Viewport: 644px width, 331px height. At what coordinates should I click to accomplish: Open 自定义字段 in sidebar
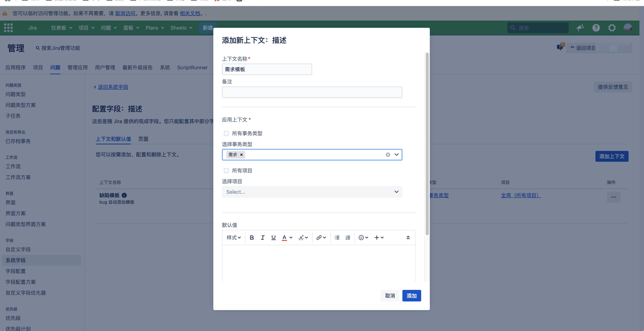(x=18, y=249)
